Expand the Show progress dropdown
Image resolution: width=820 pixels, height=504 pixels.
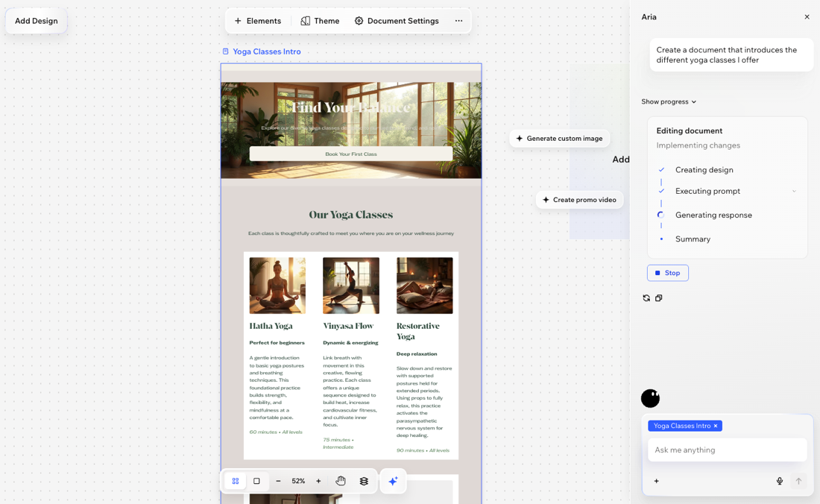coord(669,101)
